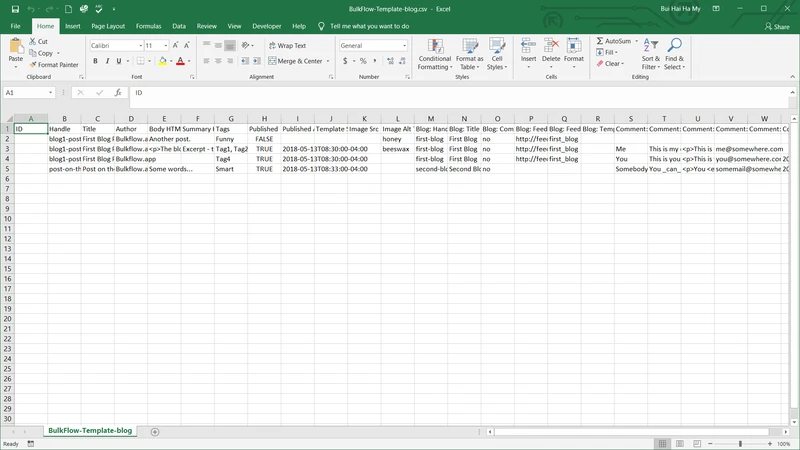Apply yellow fill color to cell
Viewport: 800px width, 450px height.
[x=162, y=61]
